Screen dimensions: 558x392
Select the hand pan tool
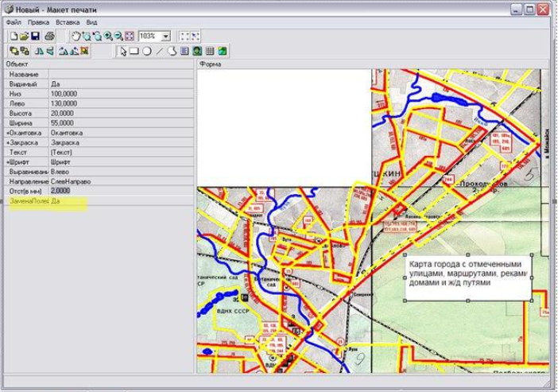pos(76,36)
